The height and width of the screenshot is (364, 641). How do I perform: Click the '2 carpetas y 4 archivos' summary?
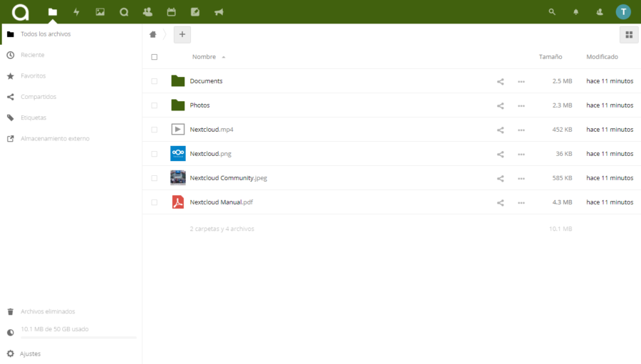click(222, 229)
